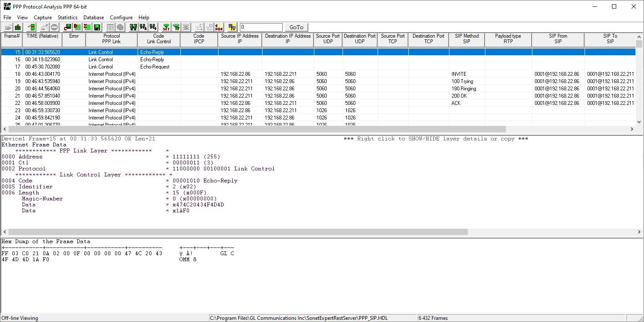This screenshot has width=644, height=322.
Task: Click the green open-file briefcase toolbar icon
Action: (18, 27)
